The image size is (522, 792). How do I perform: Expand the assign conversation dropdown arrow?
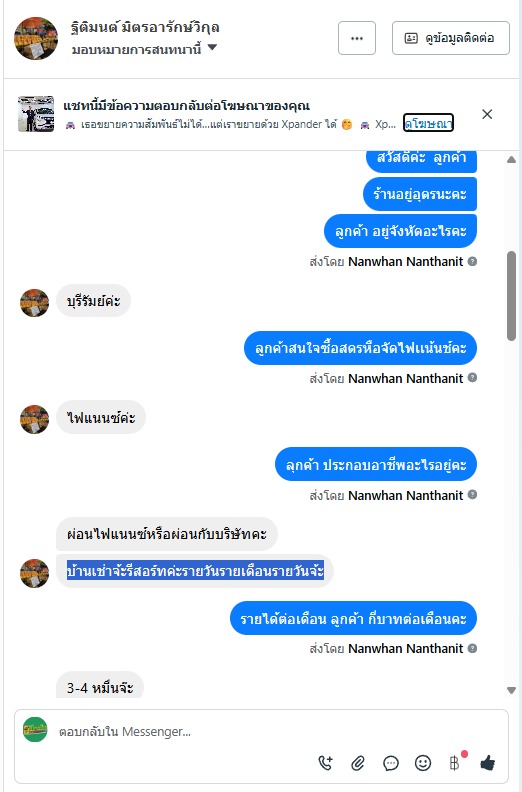213,47
